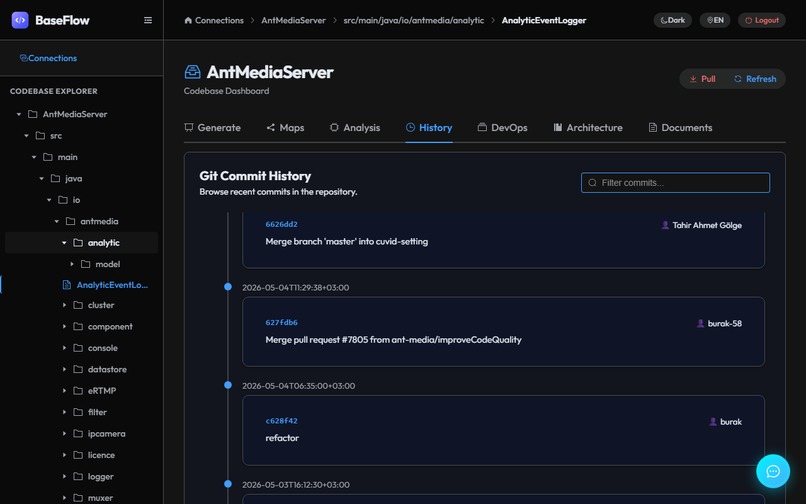Collapse the src folder node
The image size is (806, 504).
tap(26, 136)
